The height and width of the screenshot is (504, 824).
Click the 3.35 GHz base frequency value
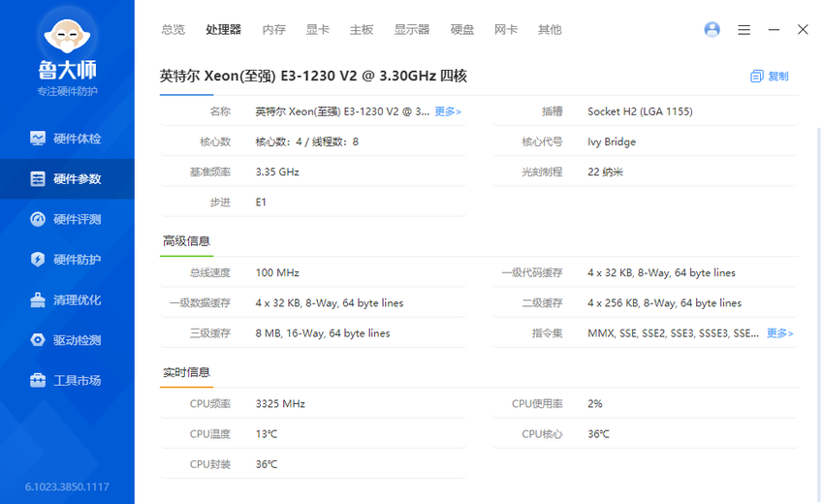[277, 172]
